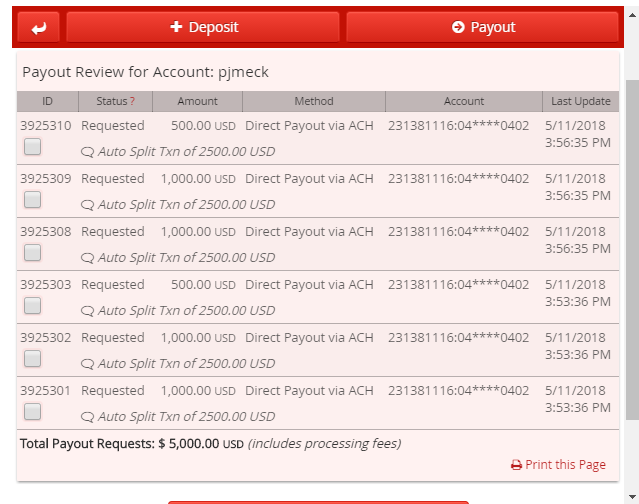The image size is (639, 504).
Task: Click comment bubble icon on payout 3925310
Action: (87, 152)
